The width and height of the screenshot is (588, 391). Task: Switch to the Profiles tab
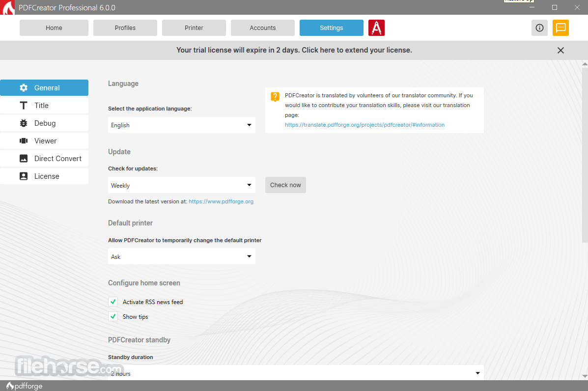(x=125, y=28)
